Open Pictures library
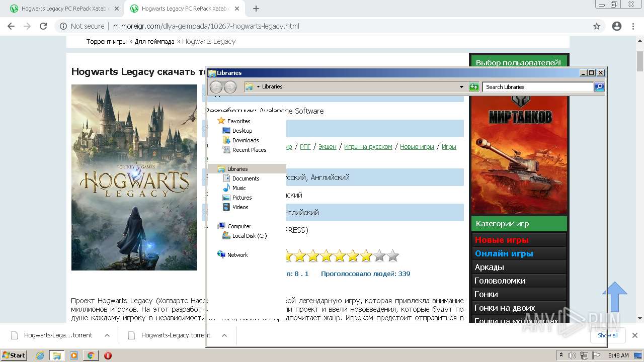 pos(242,198)
